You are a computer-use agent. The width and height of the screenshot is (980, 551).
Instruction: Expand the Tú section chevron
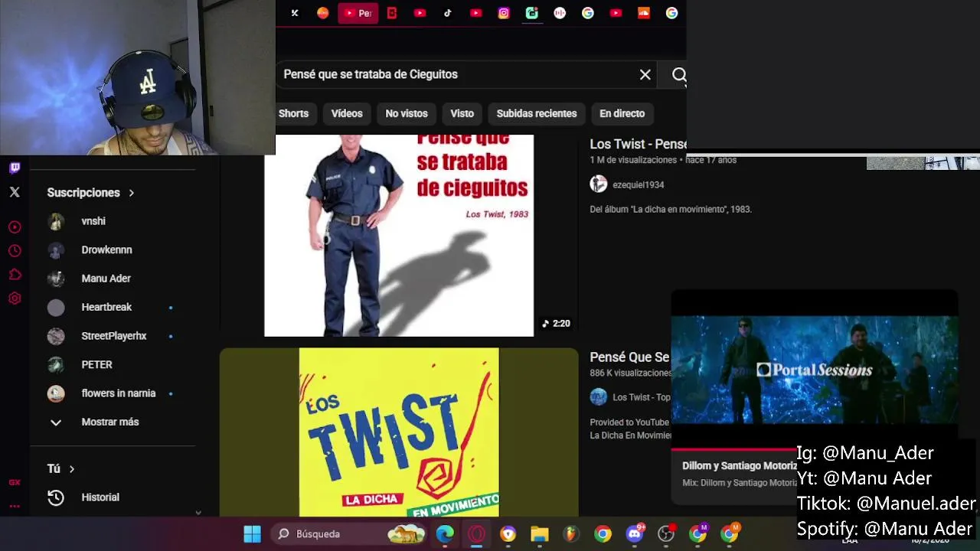coord(72,469)
